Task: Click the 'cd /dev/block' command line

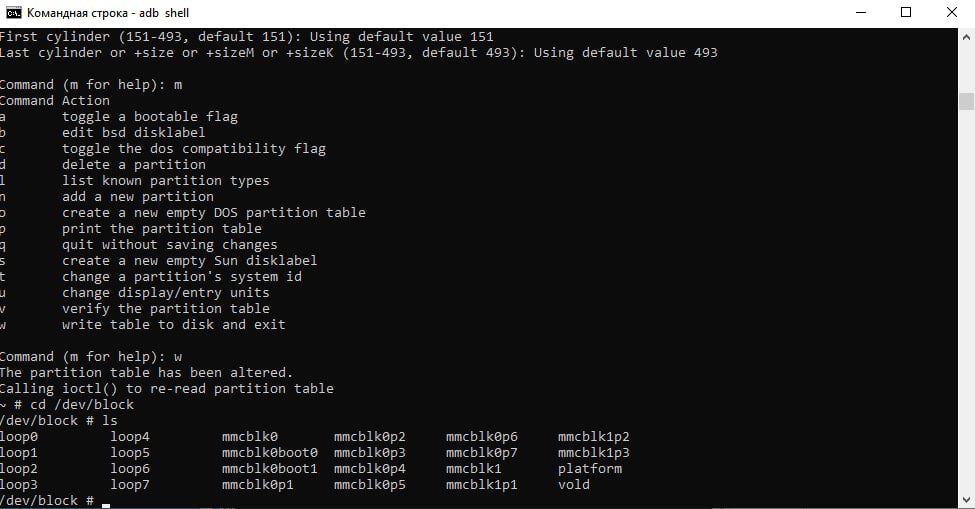Action: click(81, 405)
